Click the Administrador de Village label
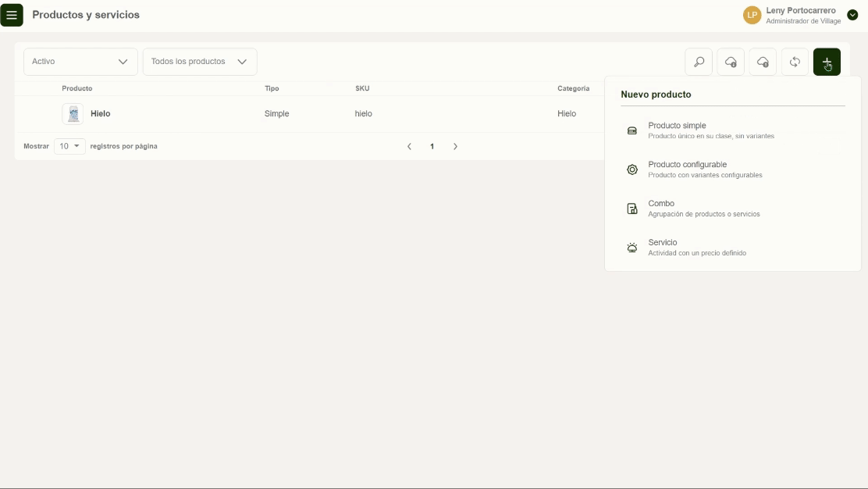Viewport: 868px width, 489px height. 803,21
